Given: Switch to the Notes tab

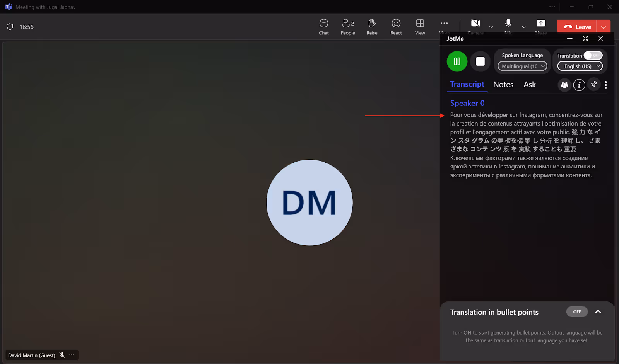Looking at the screenshot, I should 503,85.
